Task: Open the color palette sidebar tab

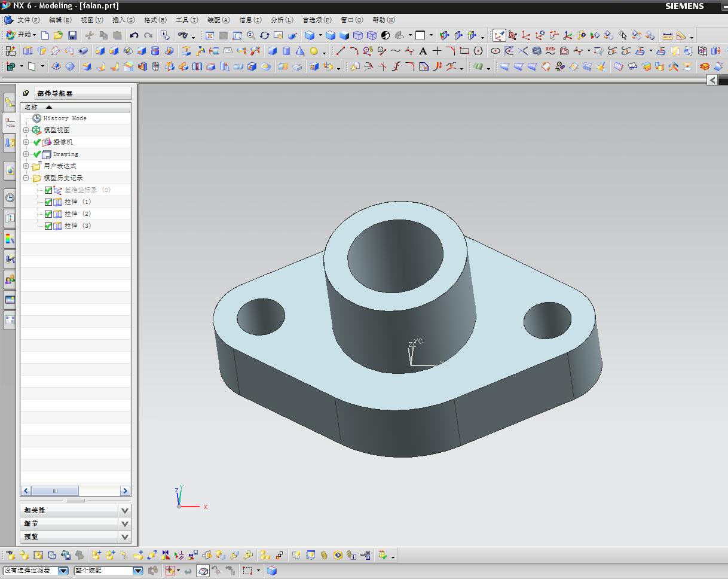Action: 10,239
